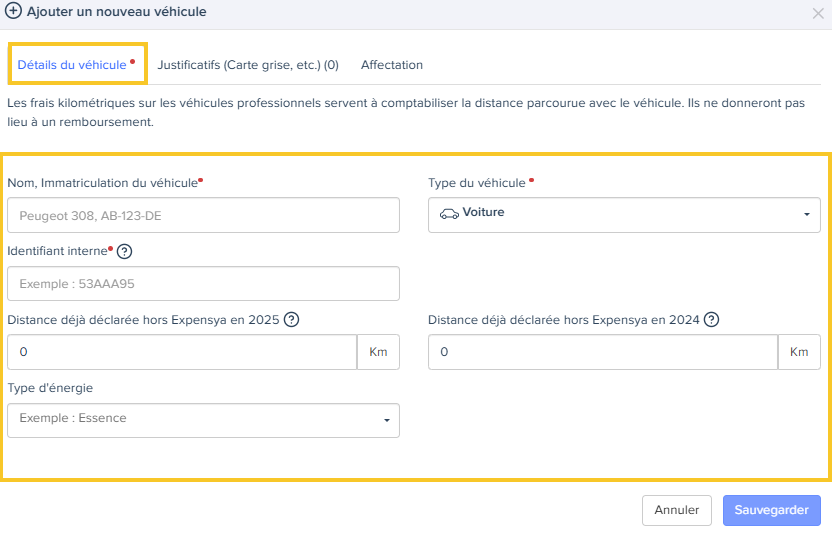The width and height of the screenshot is (832, 538).
Task: Click the Identifiant interne input field
Action: [x=203, y=284]
